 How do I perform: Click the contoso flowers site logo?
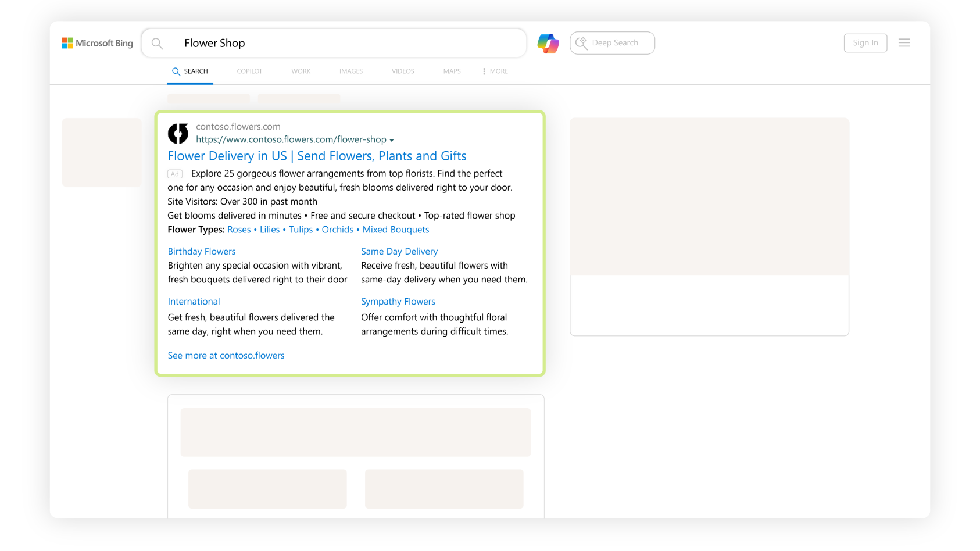(x=178, y=133)
